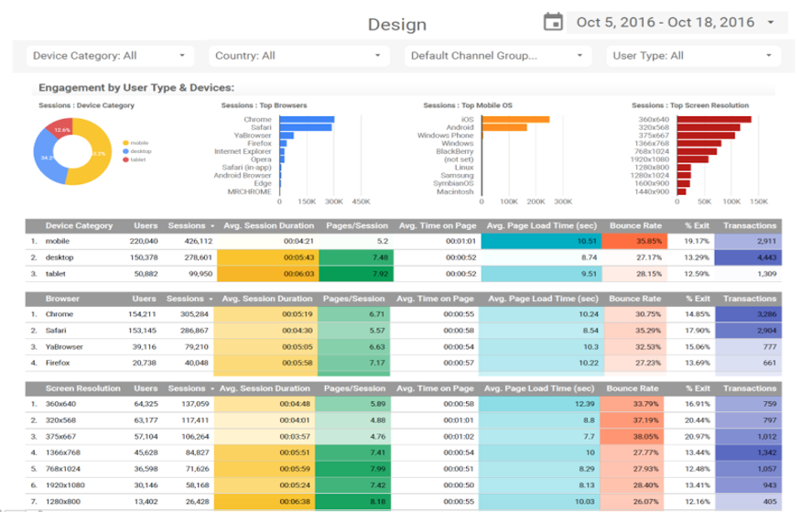Click the 360x640 bar in Screen Resolution chart
This screenshot has height=512, width=812.
714,119
